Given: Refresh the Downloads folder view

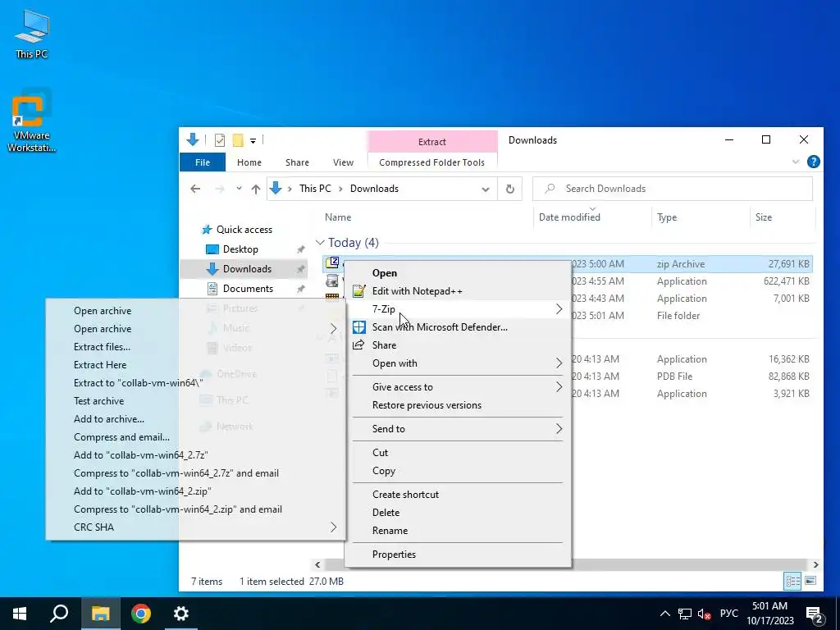Looking at the screenshot, I should 510,189.
